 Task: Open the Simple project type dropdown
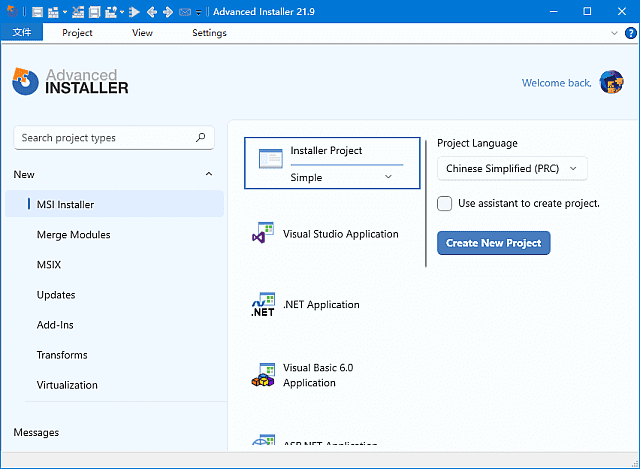341,177
